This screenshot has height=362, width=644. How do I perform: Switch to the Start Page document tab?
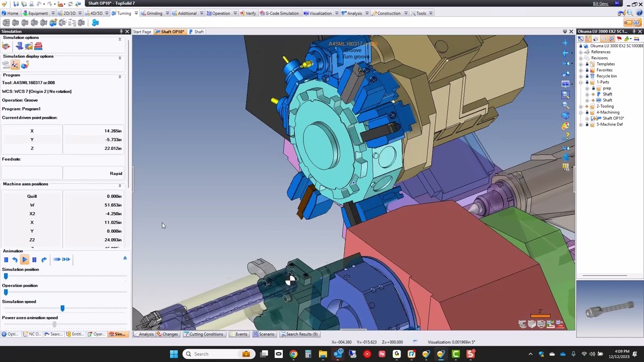point(142,32)
